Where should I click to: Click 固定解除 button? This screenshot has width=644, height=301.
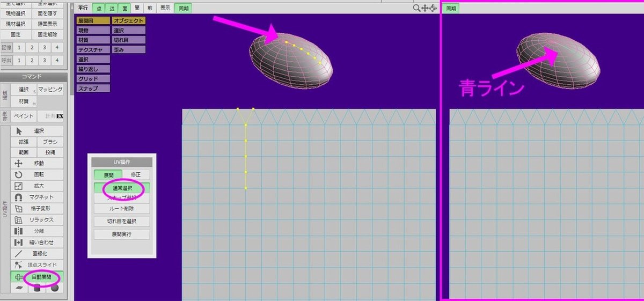pos(48,34)
